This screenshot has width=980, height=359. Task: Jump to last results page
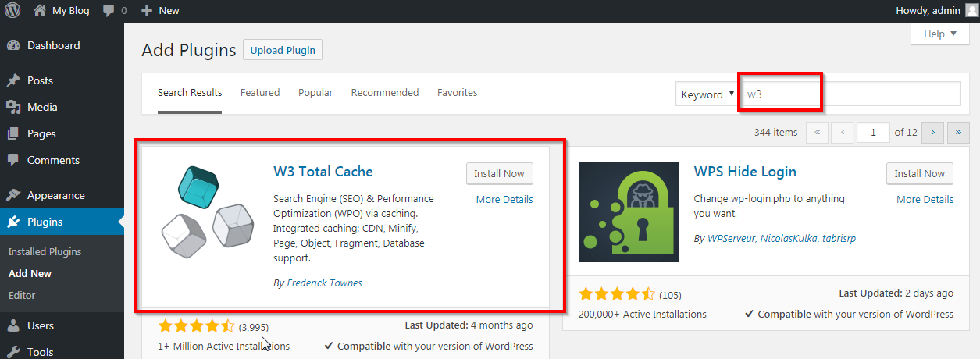(x=958, y=133)
